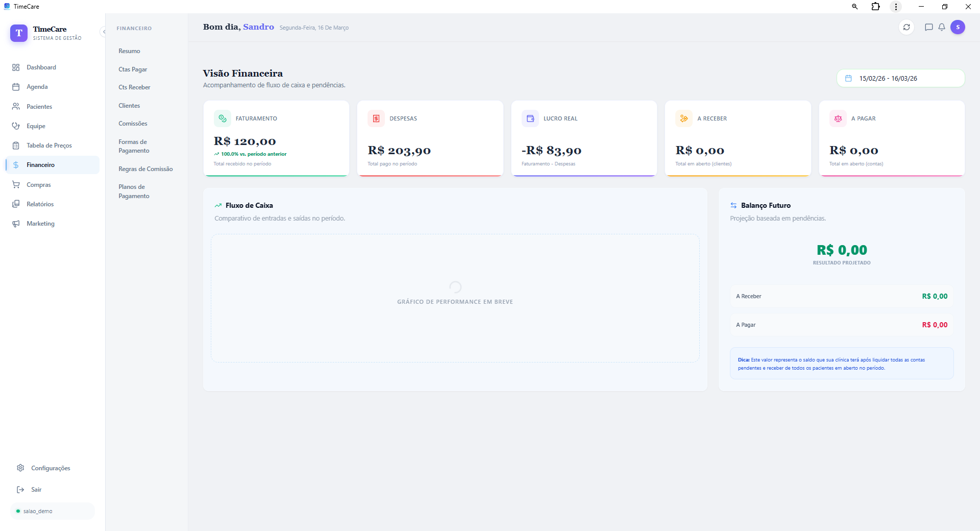Screen dimensions: 980x531
Task: Click the salao_demo status indicator
Action: pos(37,511)
